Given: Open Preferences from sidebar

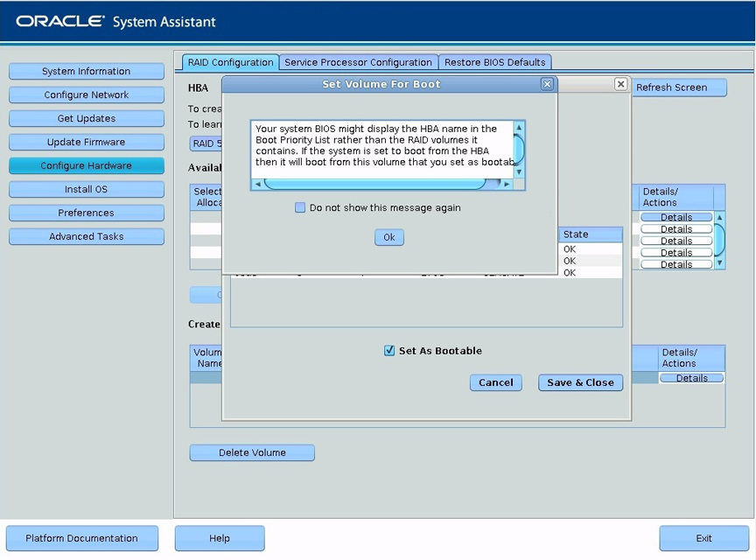Looking at the screenshot, I should (87, 213).
